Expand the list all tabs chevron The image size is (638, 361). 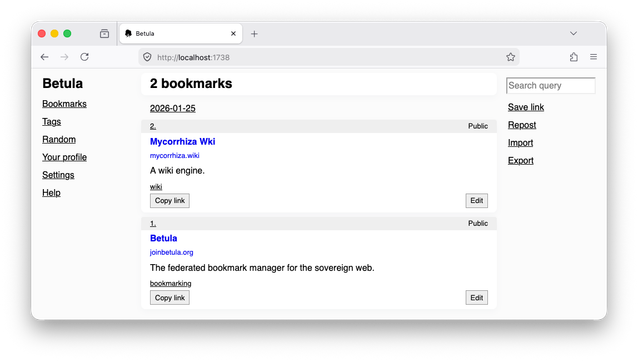(x=573, y=33)
